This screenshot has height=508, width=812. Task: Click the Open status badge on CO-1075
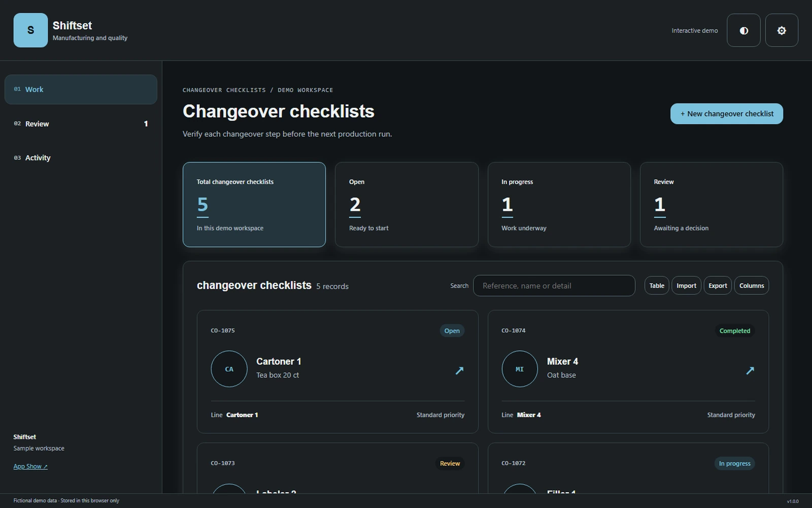[452, 331]
